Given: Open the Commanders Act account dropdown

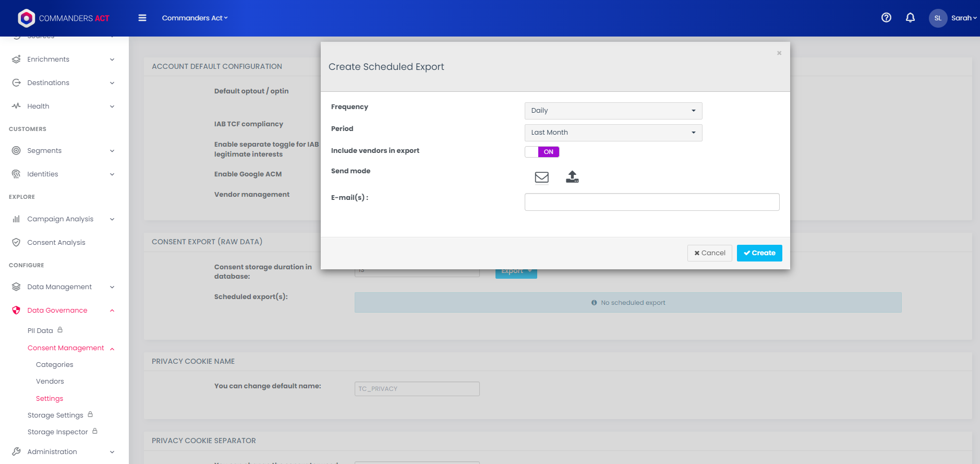Looking at the screenshot, I should coord(195,18).
